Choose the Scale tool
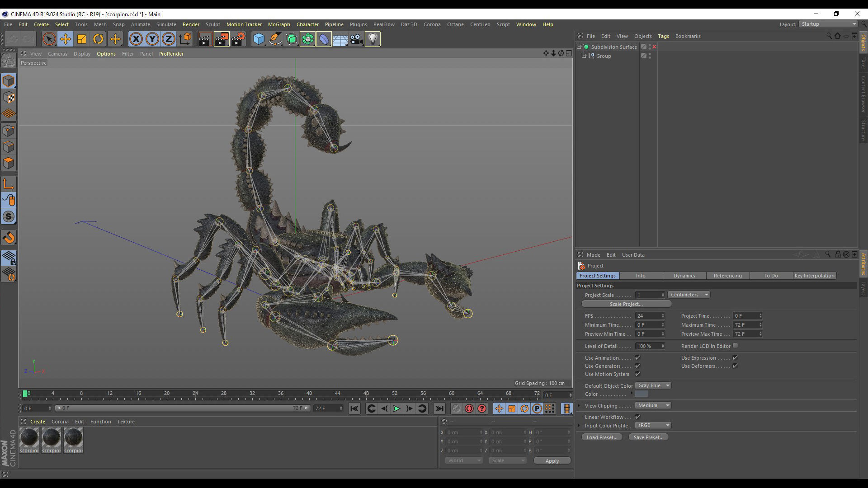868x488 pixels. pos(82,39)
